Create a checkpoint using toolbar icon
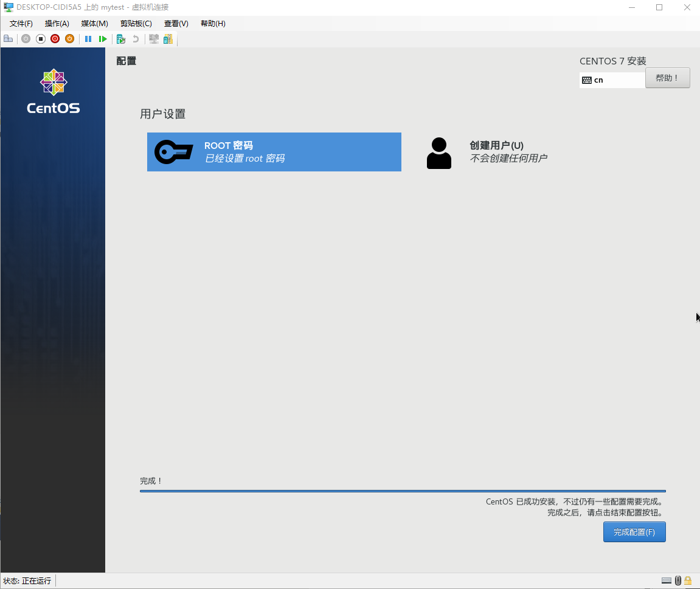 click(120, 40)
